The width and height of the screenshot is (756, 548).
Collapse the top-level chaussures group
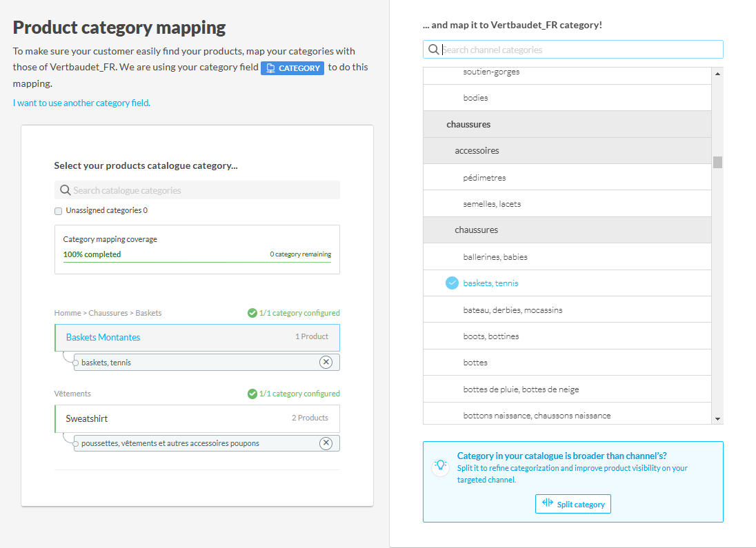pos(468,125)
